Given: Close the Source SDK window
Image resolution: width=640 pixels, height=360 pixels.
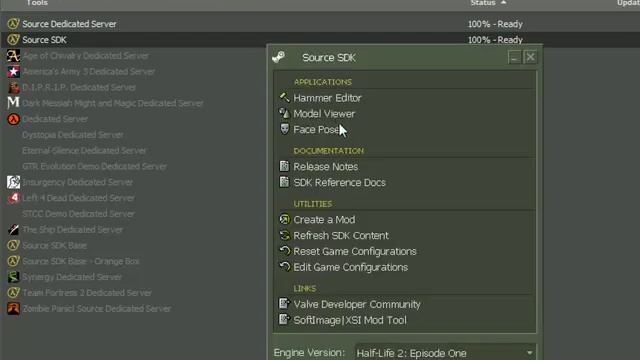Looking at the screenshot, I should (530, 57).
